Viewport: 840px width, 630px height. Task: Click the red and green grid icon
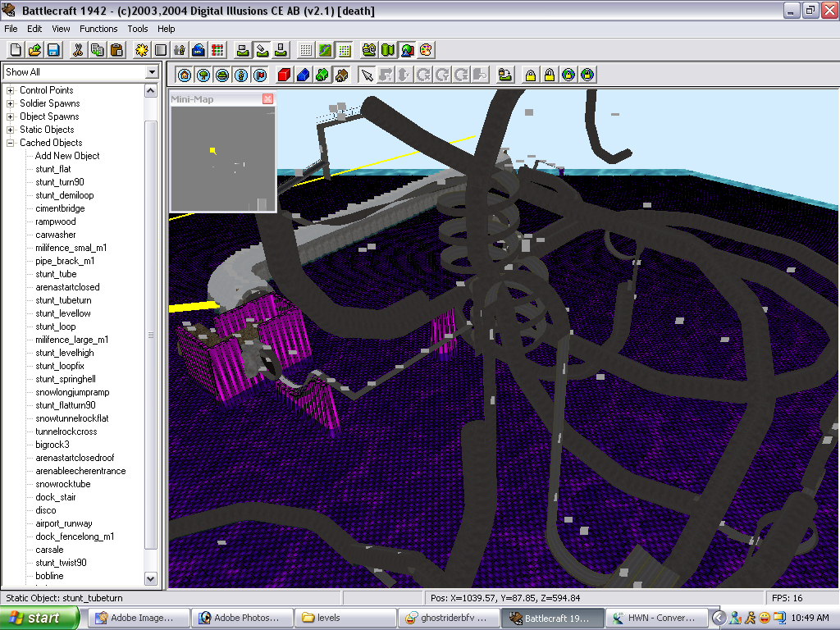pyautogui.click(x=217, y=50)
